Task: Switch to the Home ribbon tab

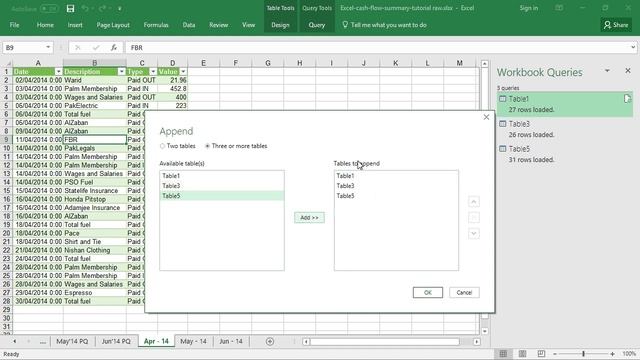Action: click(45, 25)
